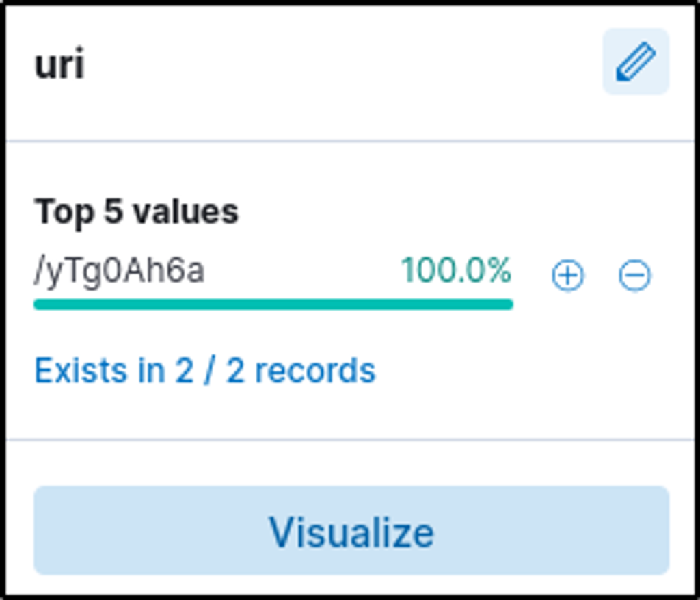Exclude this uri using the circled minus
Screen dimensions: 700x600
tap(634, 276)
